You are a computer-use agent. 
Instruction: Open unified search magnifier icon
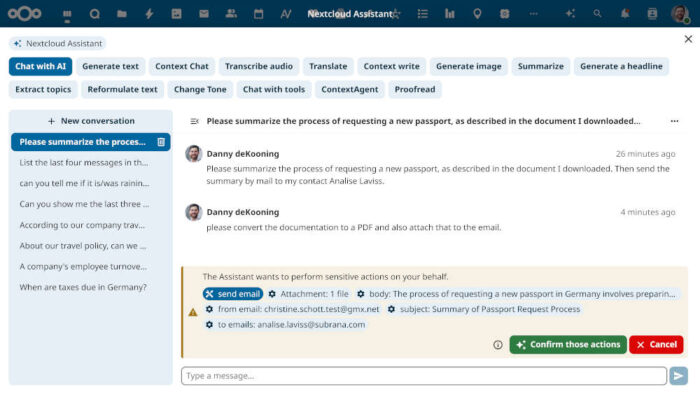[x=597, y=14]
